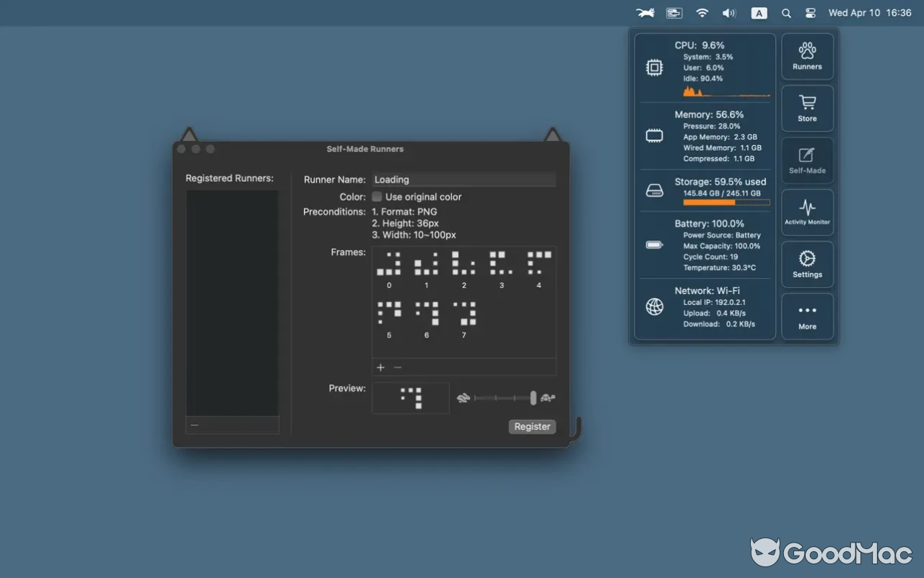The height and width of the screenshot is (578, 924).
Task: Click the Network globe icon
Action: click(654, 306)
